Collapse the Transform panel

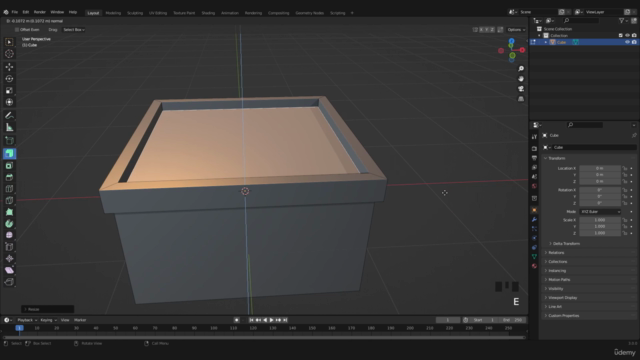point(556,158)
